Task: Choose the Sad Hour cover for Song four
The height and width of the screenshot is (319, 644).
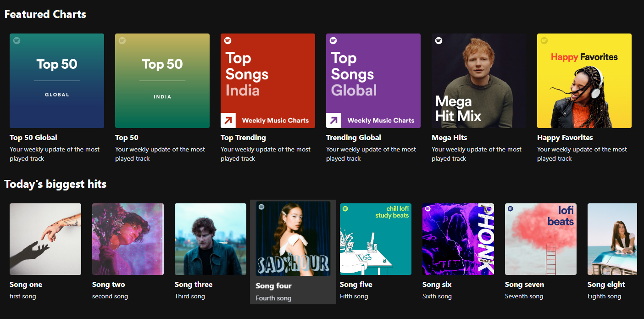Action: (x=293, y=239)
